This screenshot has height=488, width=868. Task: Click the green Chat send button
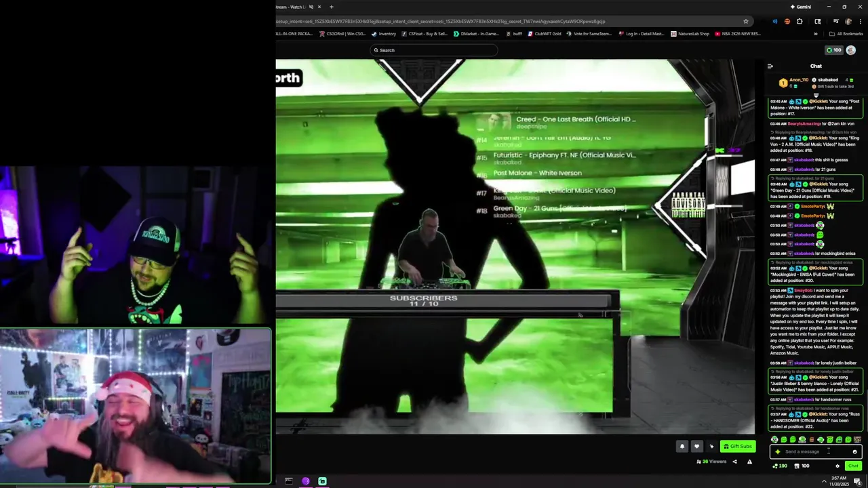click(853, 466)
